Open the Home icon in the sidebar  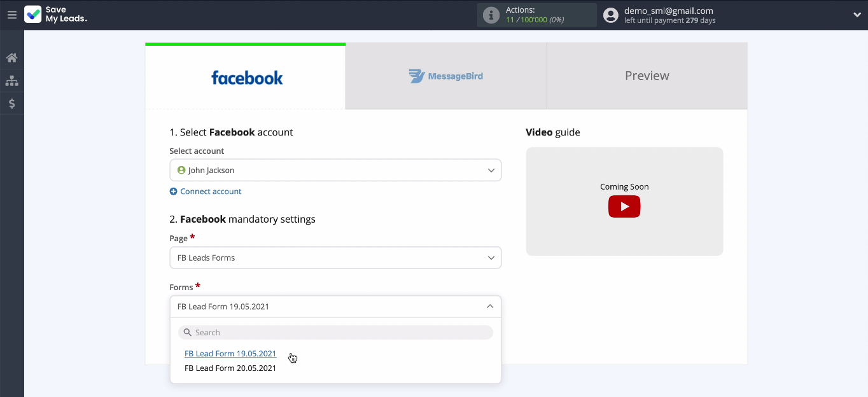(11, 58)
